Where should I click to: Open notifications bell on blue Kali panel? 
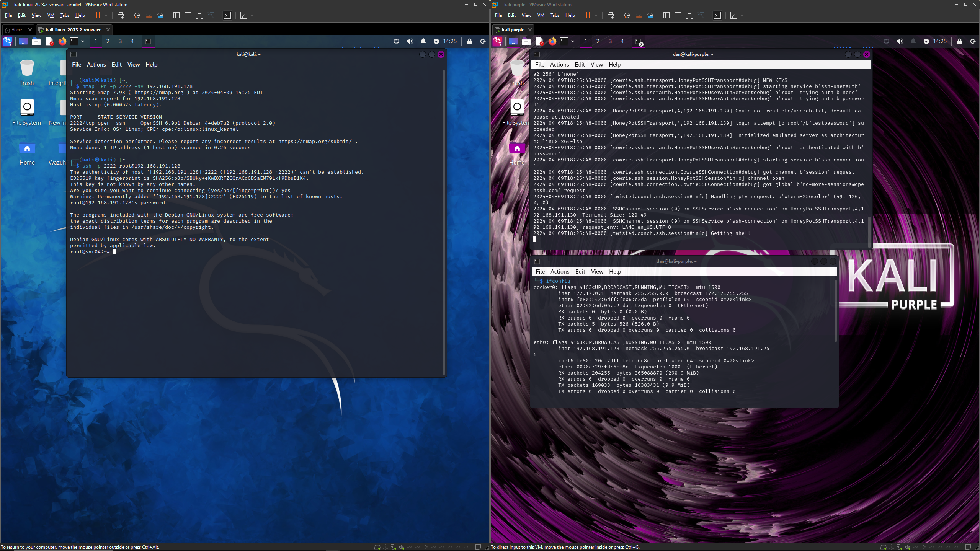click(x=423, y=41)
